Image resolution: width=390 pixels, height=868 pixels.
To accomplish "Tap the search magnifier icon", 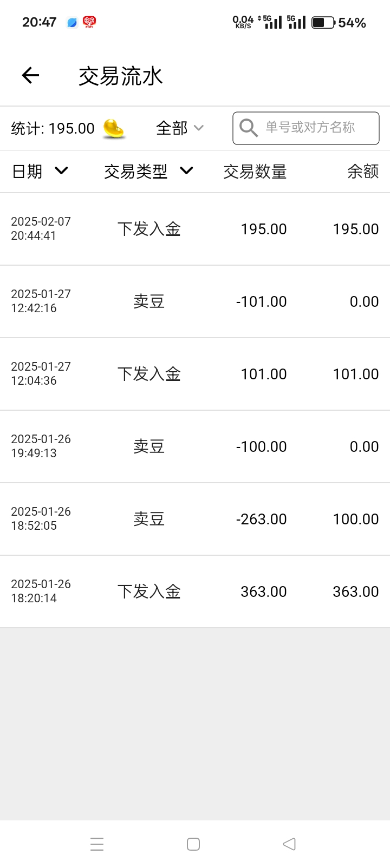I will (249, 128).
